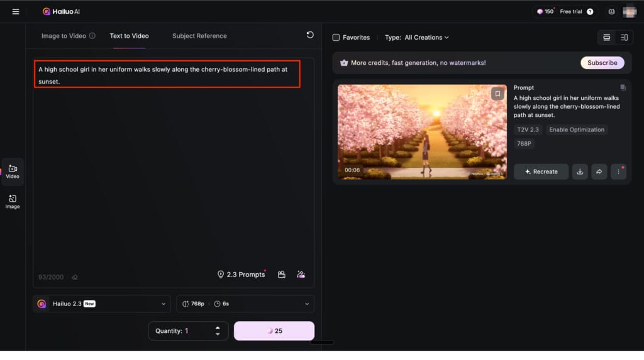Reset the prompt with refresh icon
Screen dimensions: 644x360
(x=310, y=35)
